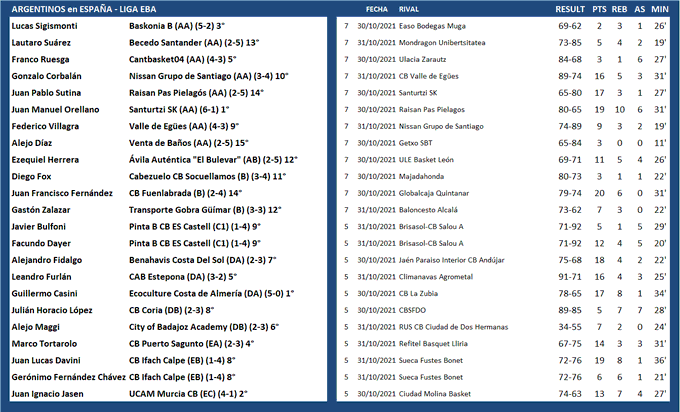Click team Baskonia B (AA) (5-2) 3°
The height and width of the screenshot is (412, 680).
(177, 26)
